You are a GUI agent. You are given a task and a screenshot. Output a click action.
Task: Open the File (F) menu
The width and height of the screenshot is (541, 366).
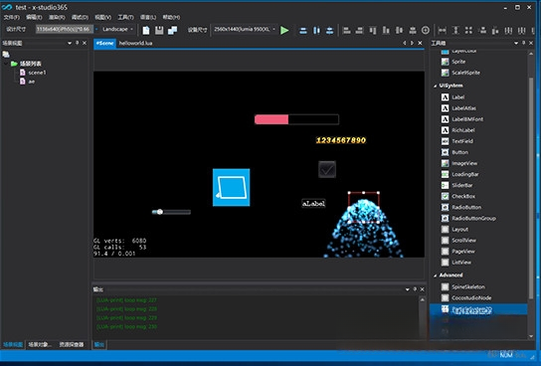(12, 17)
